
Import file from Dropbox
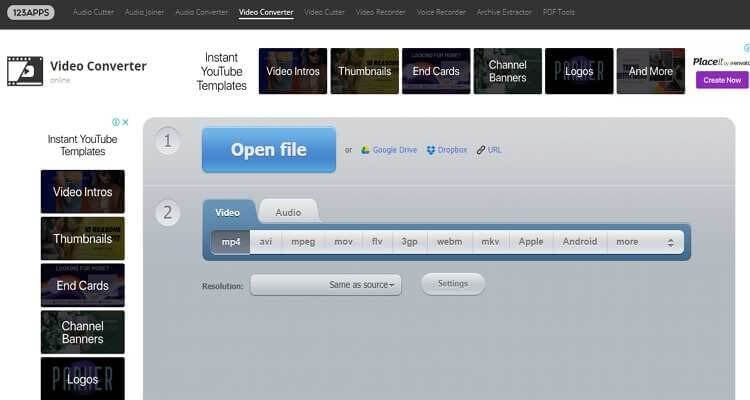pyautogui.click(x=446, y=150)
